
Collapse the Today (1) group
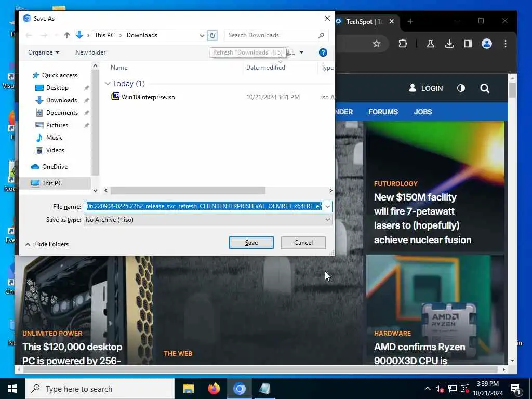[108, 84]
